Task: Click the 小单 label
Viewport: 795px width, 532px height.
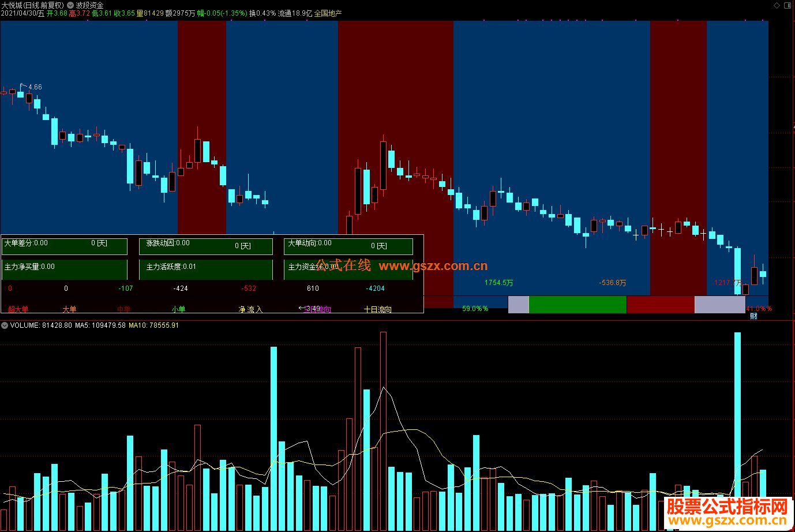Action: 179,310
